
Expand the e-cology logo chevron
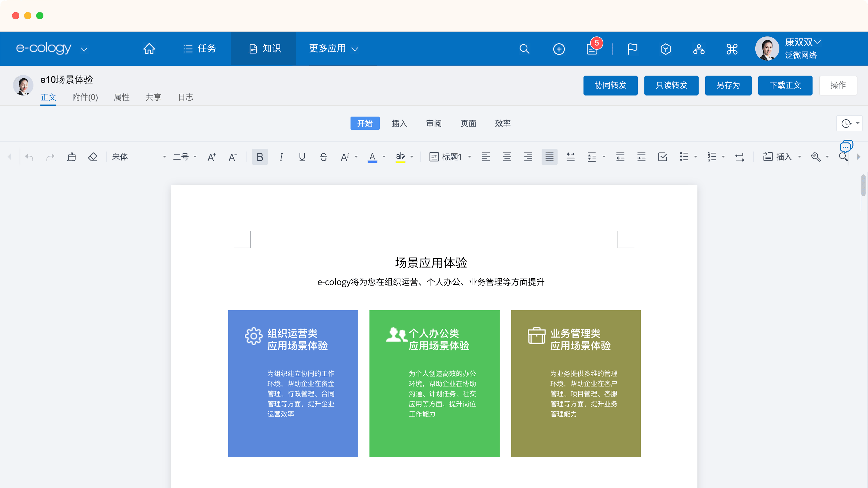(x=84, y=49)
